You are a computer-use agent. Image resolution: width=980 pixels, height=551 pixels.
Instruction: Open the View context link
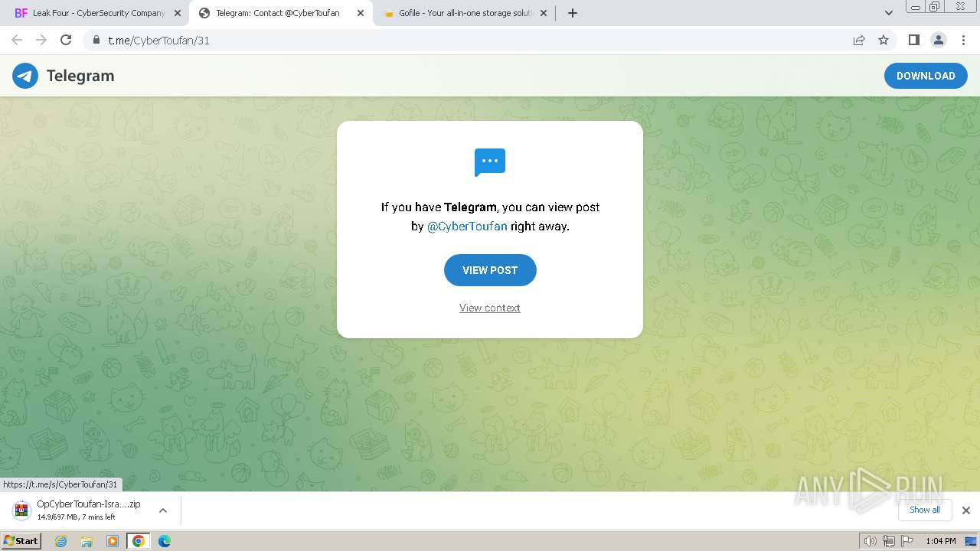490,308
